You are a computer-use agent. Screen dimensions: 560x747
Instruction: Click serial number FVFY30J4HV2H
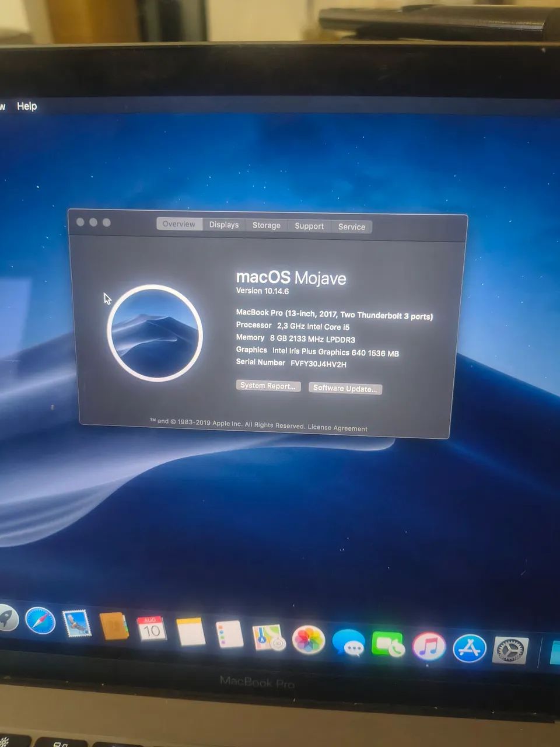(x=318, y=364)
